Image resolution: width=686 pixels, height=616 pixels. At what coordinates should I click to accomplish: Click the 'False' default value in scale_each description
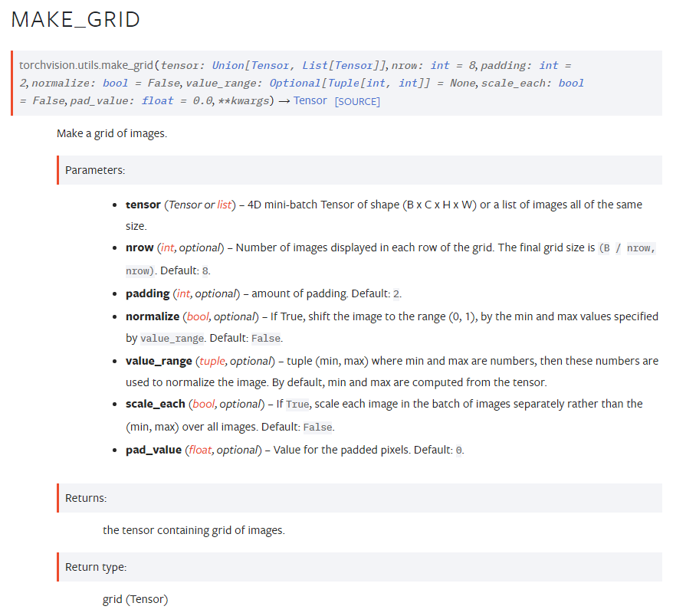(x=317, y=427)
